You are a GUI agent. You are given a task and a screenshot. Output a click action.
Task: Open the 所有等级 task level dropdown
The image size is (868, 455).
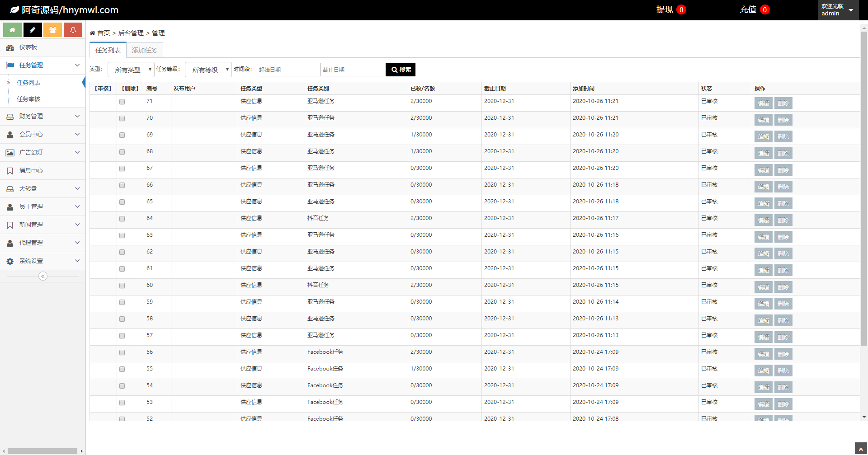[208, 70]
